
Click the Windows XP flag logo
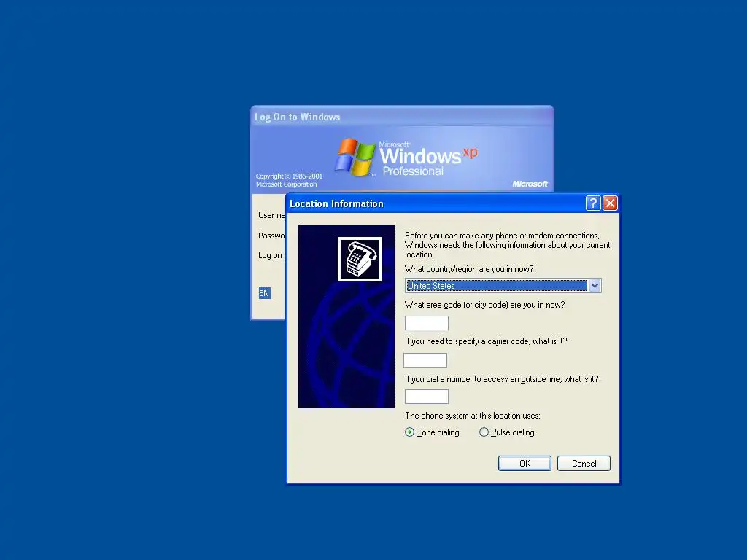pos(355,157)
